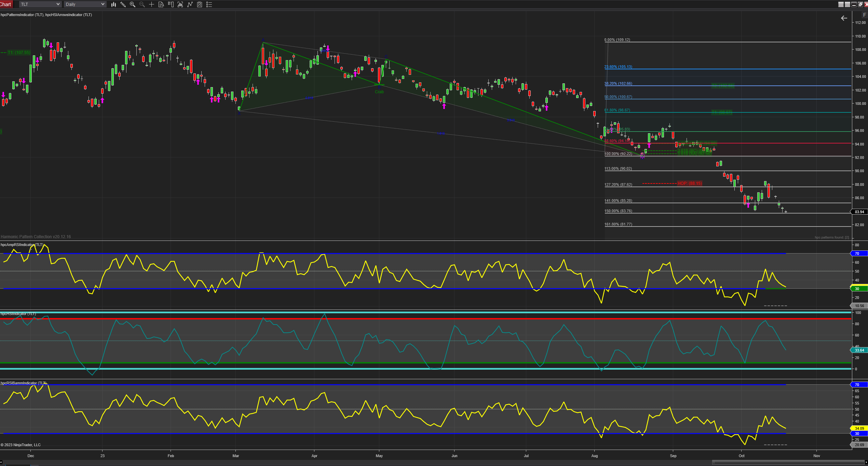
Task: Toggle the Chart Trader panel icon
Action: 171,4
